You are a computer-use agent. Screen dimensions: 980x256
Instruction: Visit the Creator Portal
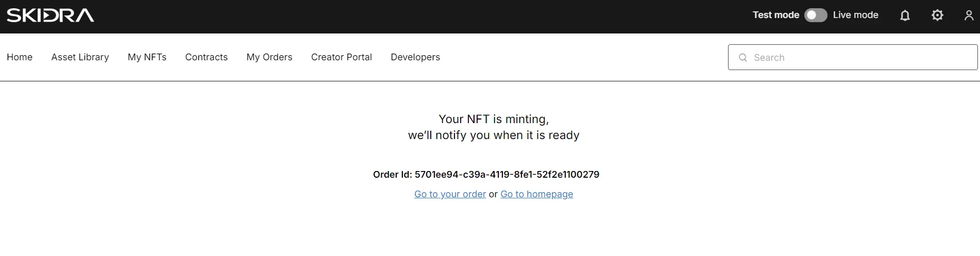coord(341,57)
